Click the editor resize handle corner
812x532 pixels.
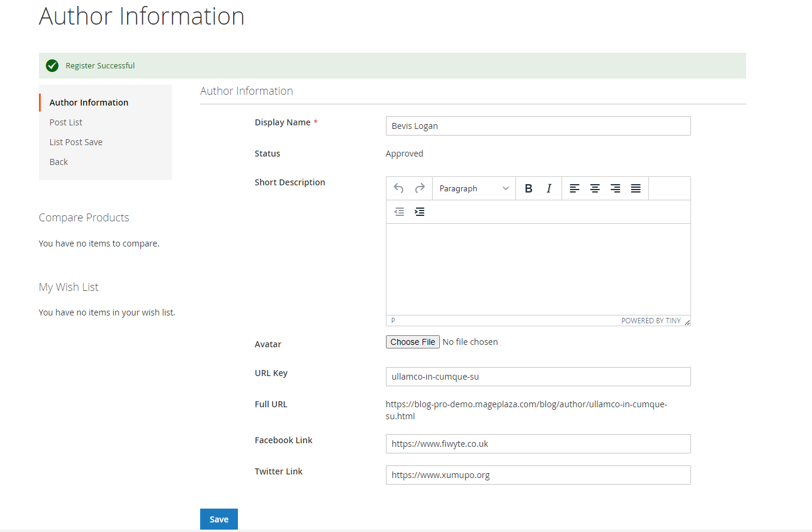pos(687,322)
